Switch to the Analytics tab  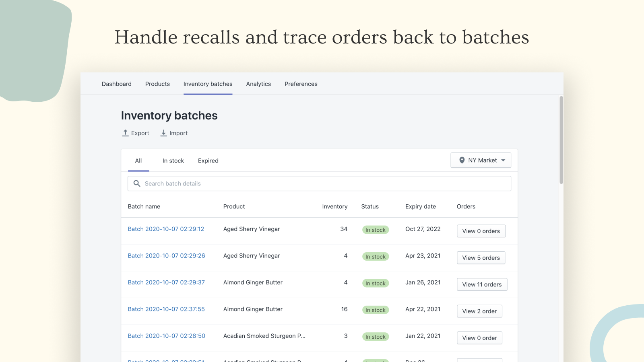258,84
